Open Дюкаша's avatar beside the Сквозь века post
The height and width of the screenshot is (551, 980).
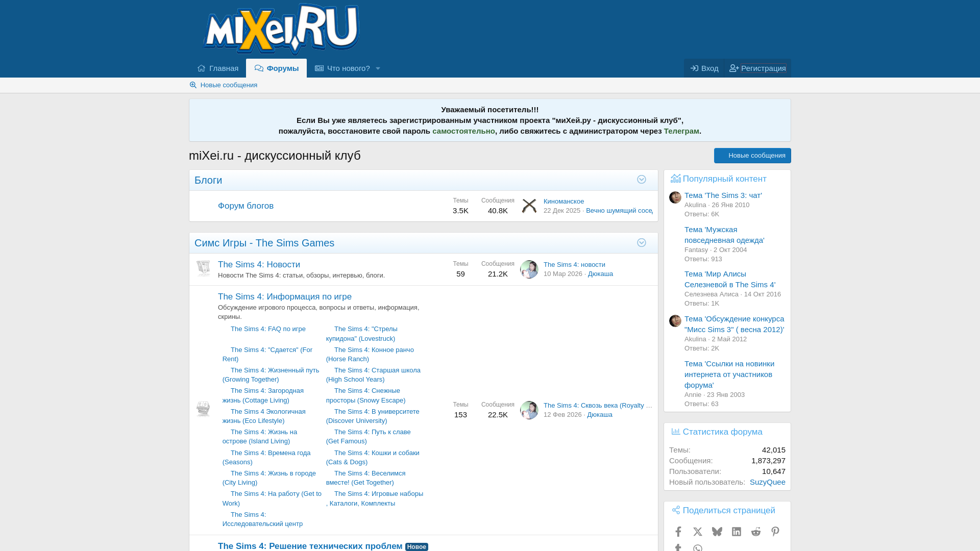coord(529,410)
